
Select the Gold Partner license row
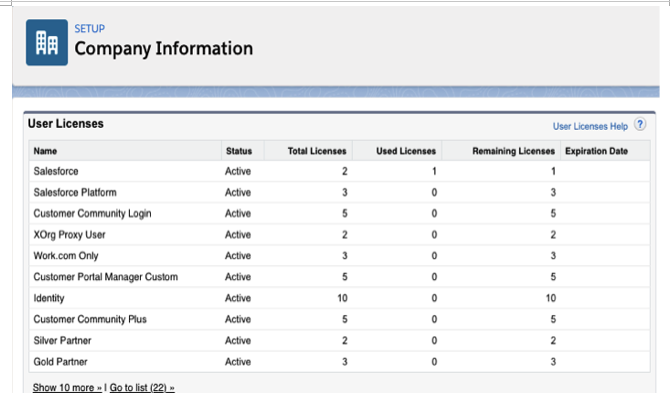pos(340,362)
